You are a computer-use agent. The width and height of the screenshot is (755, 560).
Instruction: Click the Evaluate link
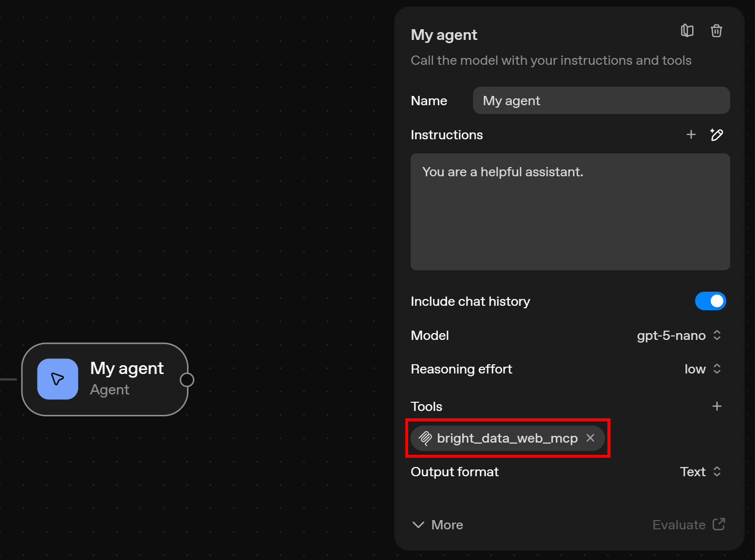[x=679, y=524]
